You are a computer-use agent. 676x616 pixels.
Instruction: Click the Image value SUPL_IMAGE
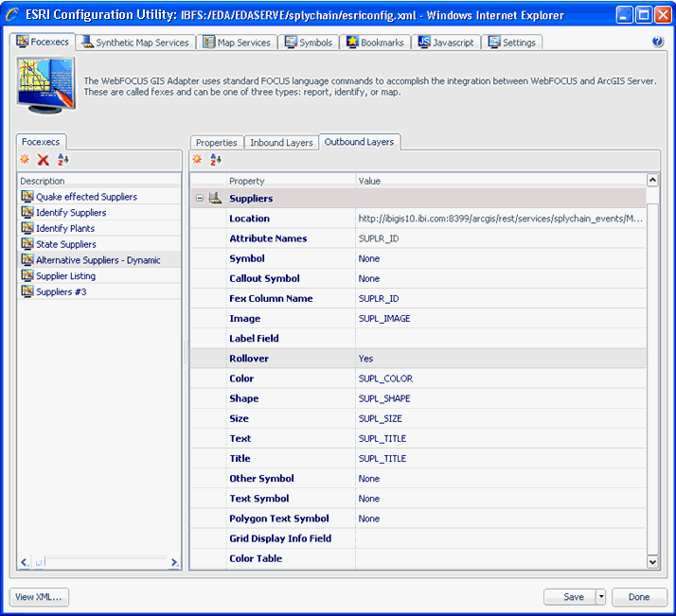click(384, 318)
